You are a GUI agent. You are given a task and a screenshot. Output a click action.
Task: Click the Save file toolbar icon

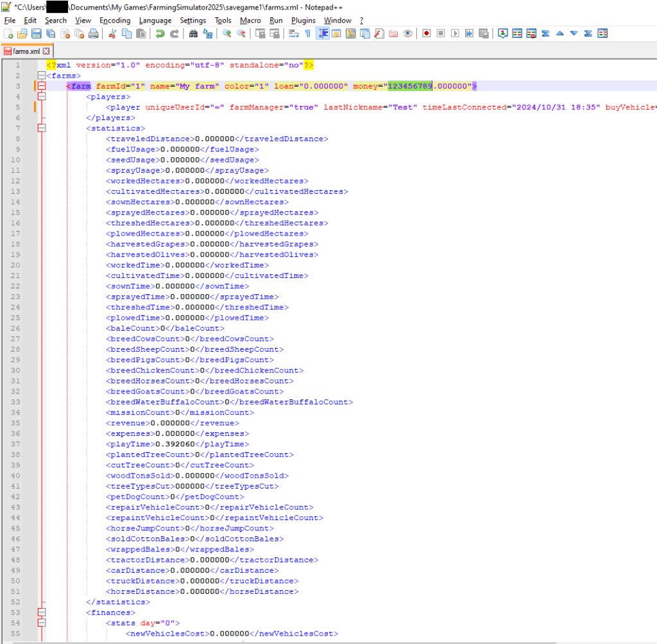click(36, 33)
